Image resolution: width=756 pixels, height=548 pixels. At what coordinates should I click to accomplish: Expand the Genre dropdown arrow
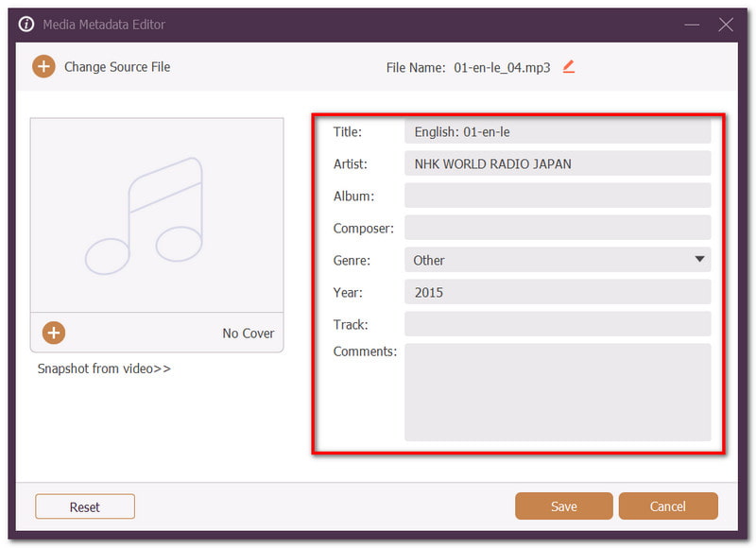point(699,259)
